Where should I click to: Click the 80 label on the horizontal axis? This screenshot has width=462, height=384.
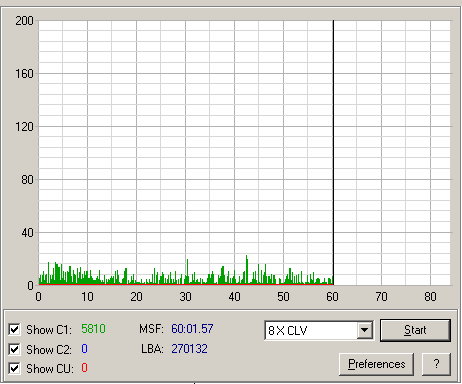pyautogui.click(x=430, y=297)
